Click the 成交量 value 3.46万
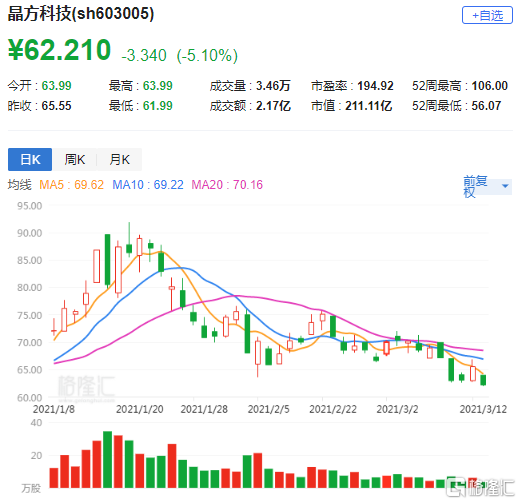 pos(273,86)
